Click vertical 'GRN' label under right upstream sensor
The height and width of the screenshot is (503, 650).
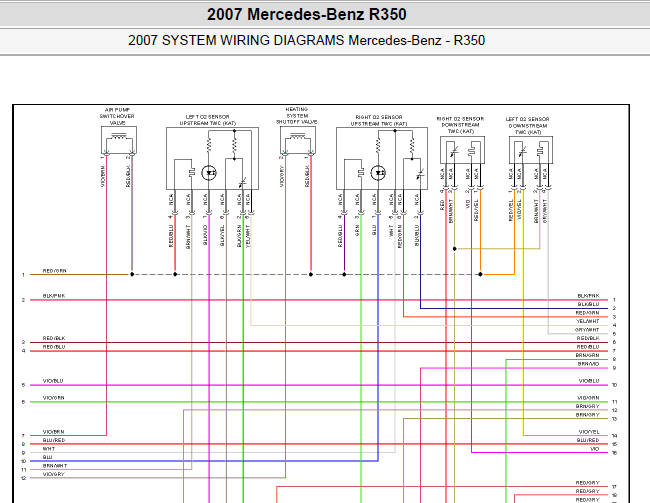pyautogui.click(x=357, y=231)
